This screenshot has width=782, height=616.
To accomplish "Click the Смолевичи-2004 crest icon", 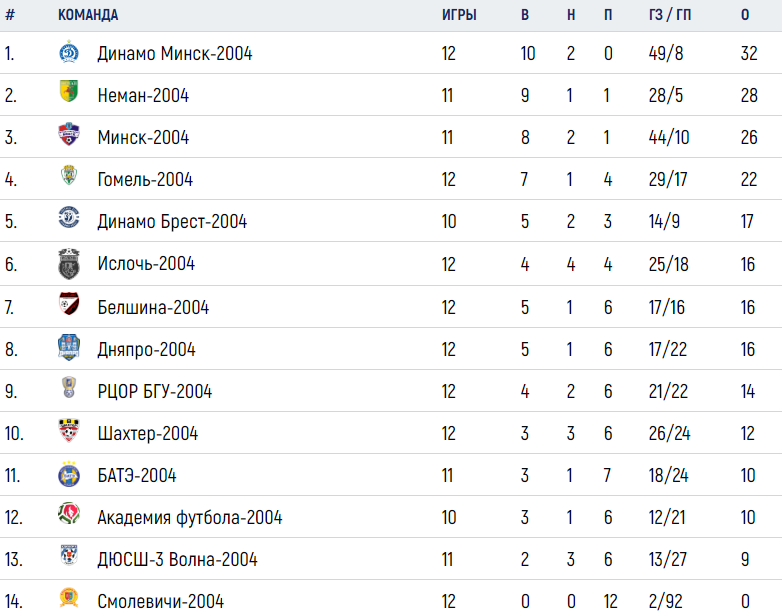I will (x=69, y=597).
